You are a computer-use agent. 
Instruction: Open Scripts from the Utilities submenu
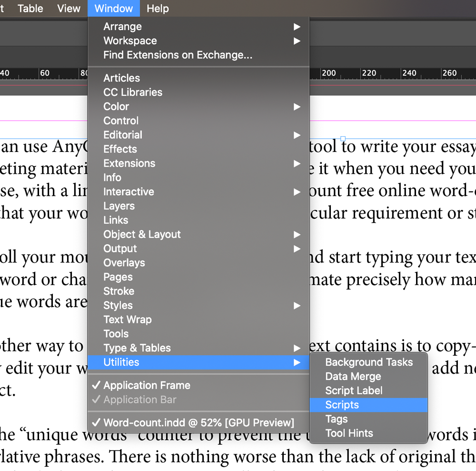pyautogui.click(x=342, y=405)
